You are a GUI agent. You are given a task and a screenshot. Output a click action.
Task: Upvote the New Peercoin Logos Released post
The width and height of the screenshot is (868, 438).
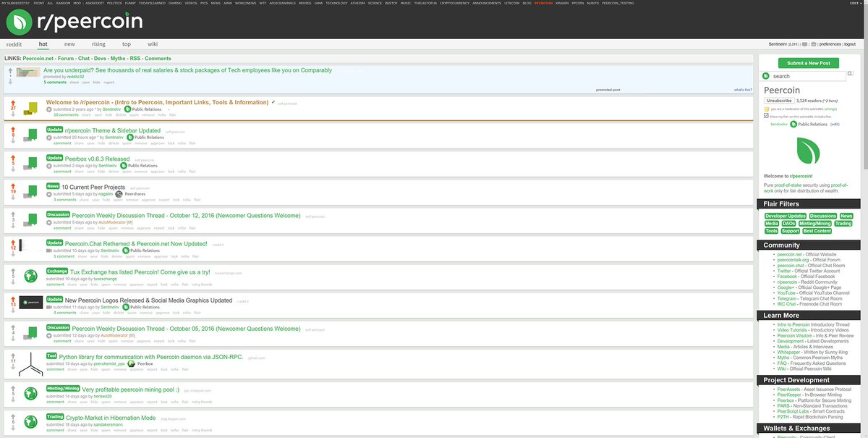coord(13,300)
